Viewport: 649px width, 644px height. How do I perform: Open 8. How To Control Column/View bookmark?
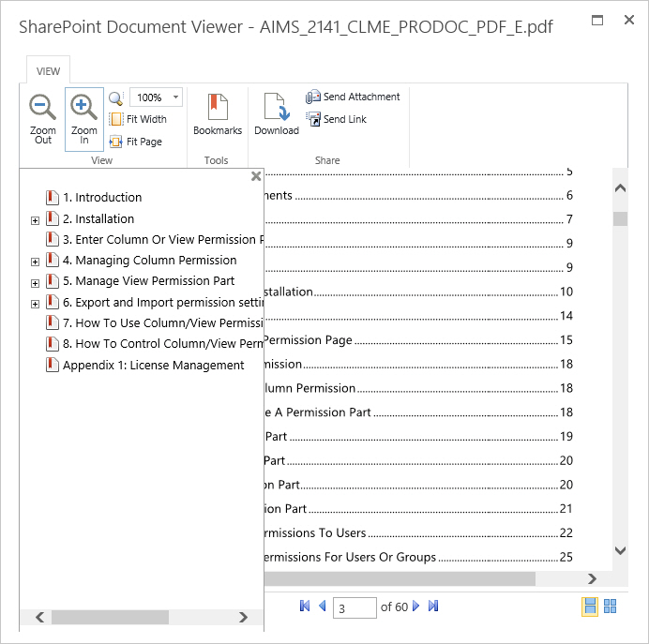163,344
